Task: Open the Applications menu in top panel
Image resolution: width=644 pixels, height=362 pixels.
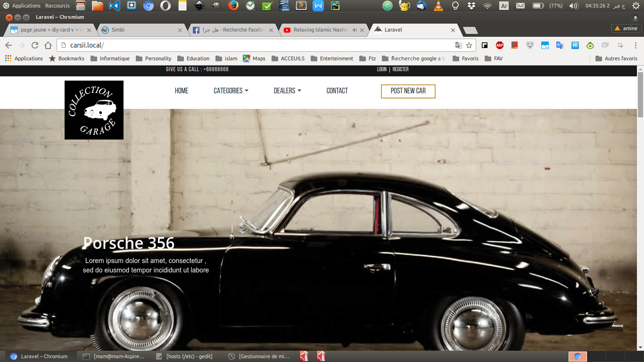Action: tap(22, 6)
